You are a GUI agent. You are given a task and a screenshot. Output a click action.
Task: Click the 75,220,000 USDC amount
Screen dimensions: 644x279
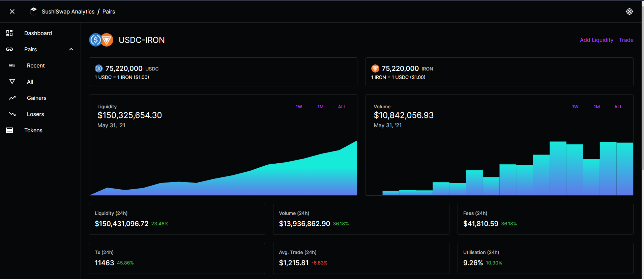124,68
